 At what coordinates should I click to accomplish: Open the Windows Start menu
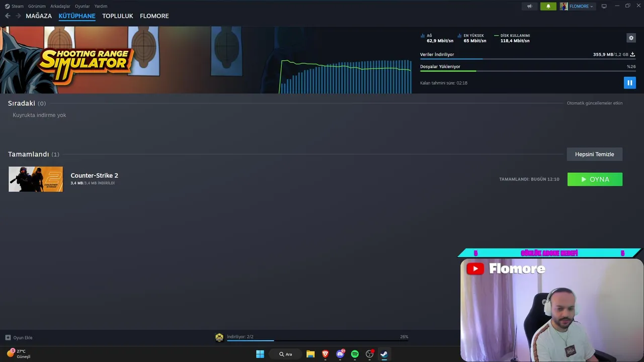tap(260, 354)
